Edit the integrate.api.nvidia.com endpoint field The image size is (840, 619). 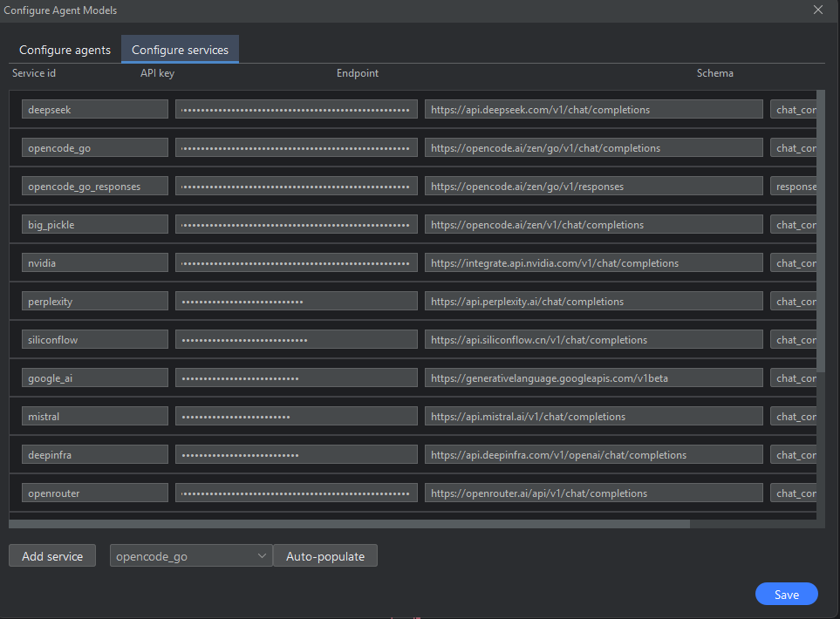(593, 263)
